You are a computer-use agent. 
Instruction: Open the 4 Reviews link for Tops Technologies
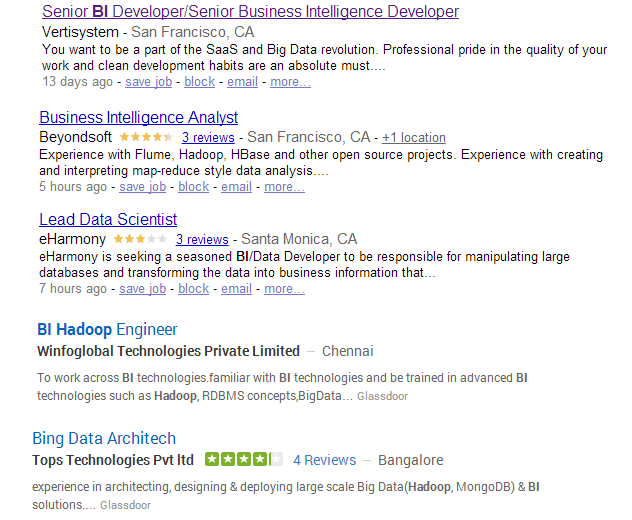click(324, 460)
